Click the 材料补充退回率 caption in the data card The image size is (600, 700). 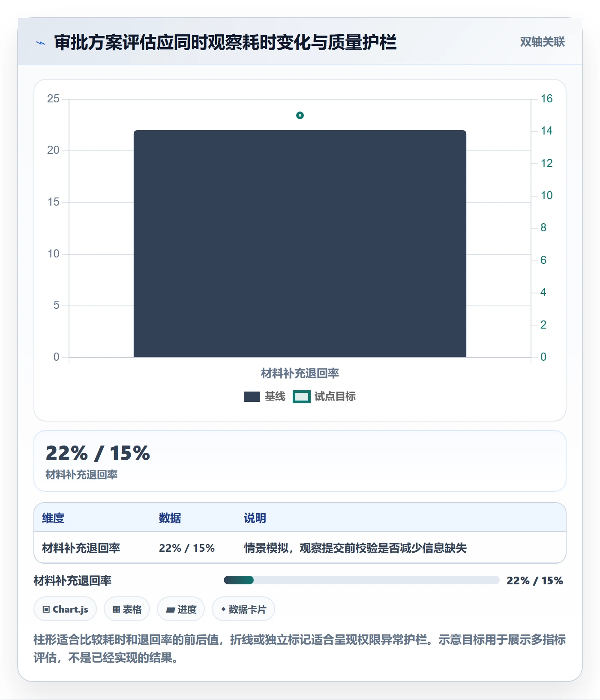(x=81, y=475)
